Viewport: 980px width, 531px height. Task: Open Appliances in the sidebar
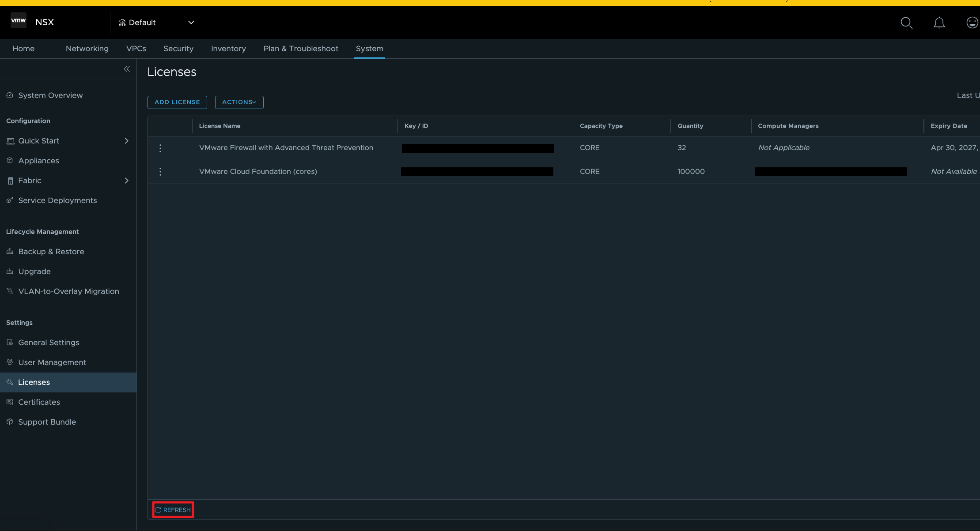38,161
